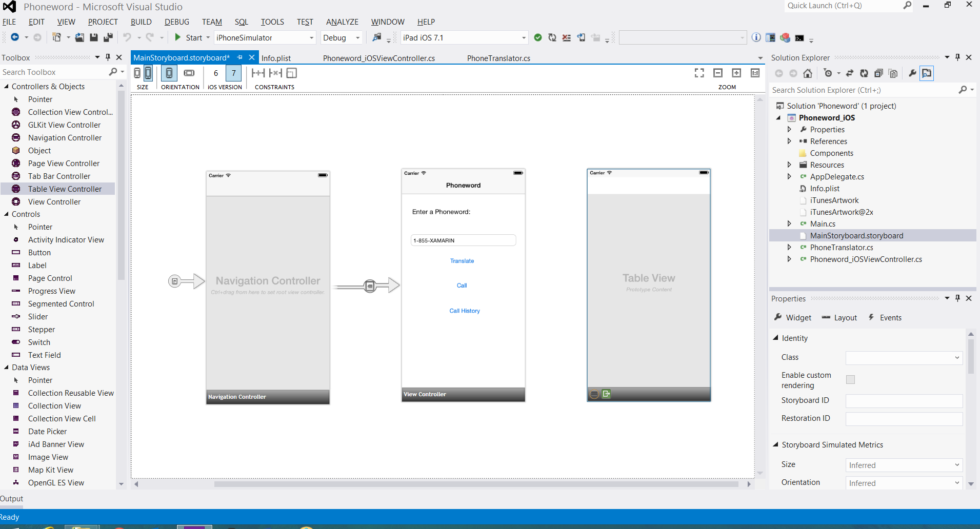Click the Call History button on storyboard
980x529 pixels.
(x=465, y=311)
